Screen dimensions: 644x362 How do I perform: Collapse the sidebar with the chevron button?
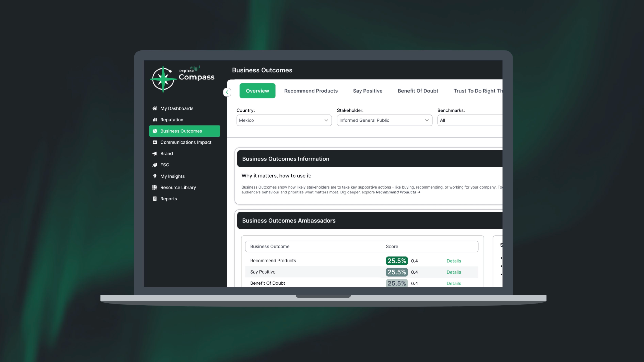[x=227, y=92]
